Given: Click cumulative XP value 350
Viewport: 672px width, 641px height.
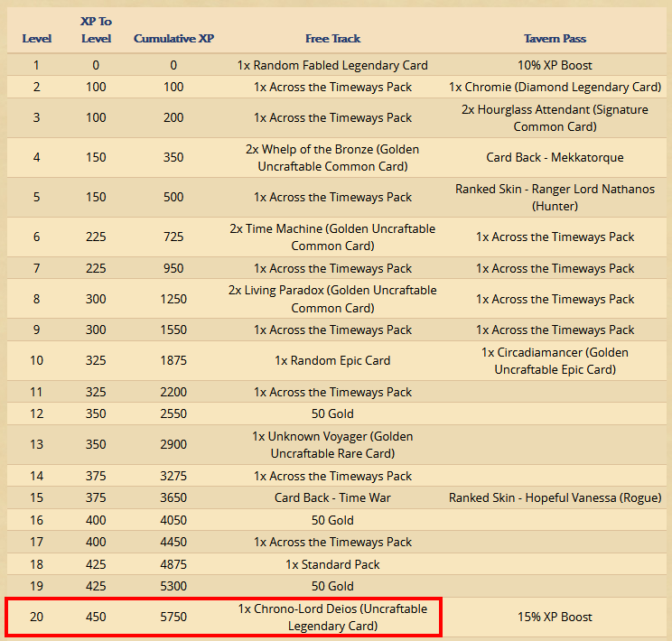Looking at the screenshot, I should pyautogui.click(x=173, y=157).
